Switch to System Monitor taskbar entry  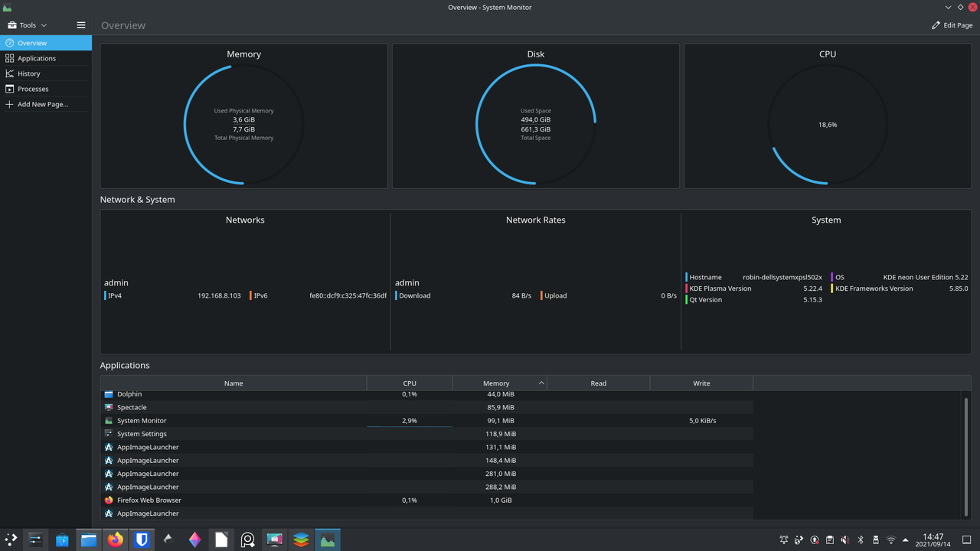pyautogui.click(x=328, y=540)
